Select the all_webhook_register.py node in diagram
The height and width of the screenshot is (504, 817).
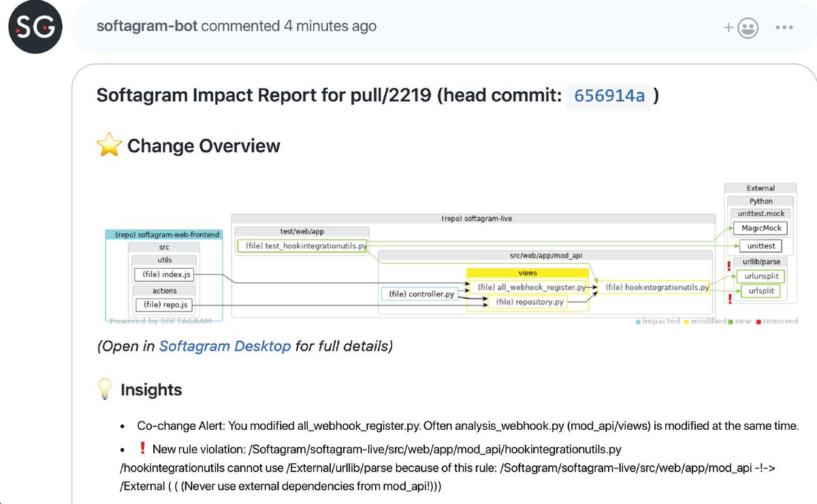(x=528, y=288)
